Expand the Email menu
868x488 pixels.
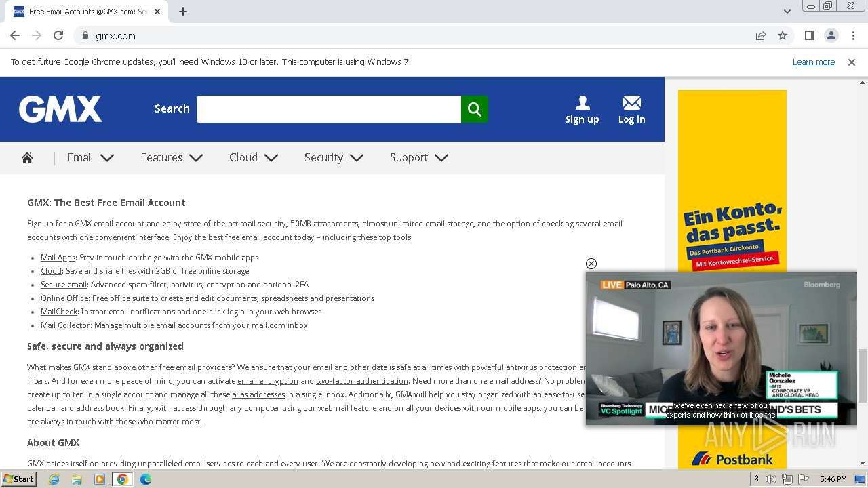pos(90,158)
